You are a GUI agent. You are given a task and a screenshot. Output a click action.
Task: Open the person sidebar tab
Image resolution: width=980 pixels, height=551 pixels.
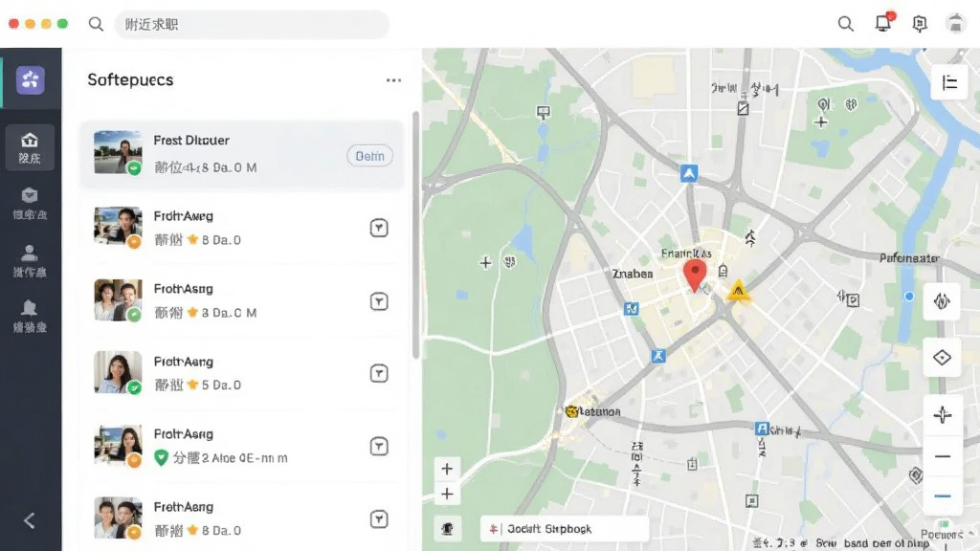(x=30, y=260)
